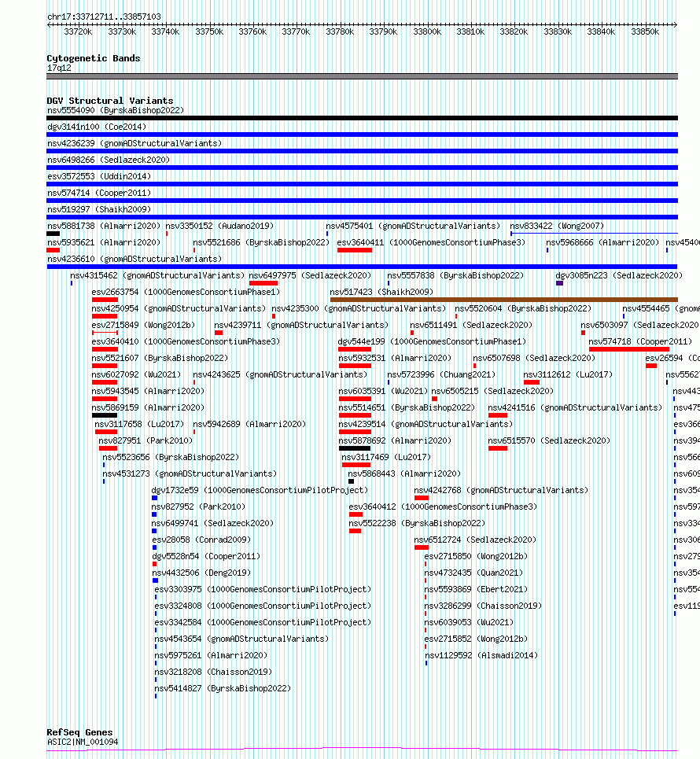
Task: Click brown bar under nsv517423 (Shaikh2009)
Action: pyautogui.click(x=504, y=300)
